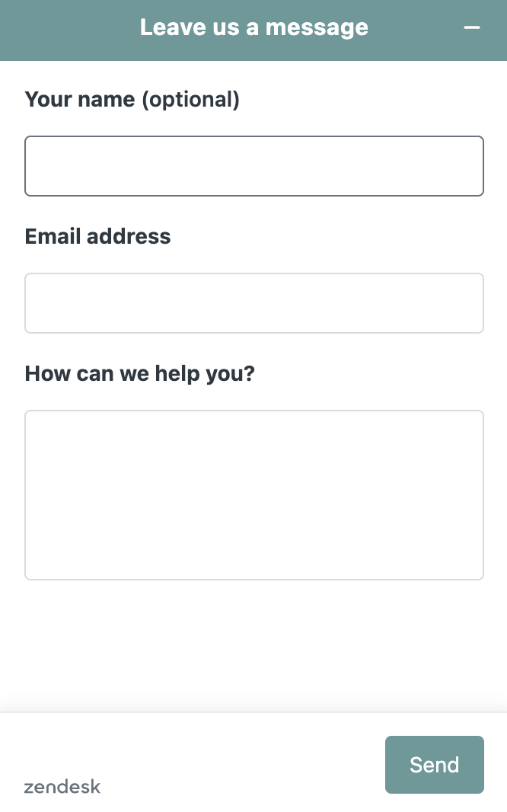The width and height of the screenshot is (507, 812).
Task: Select the Email address text box
Action: click(x=254, y=303)
